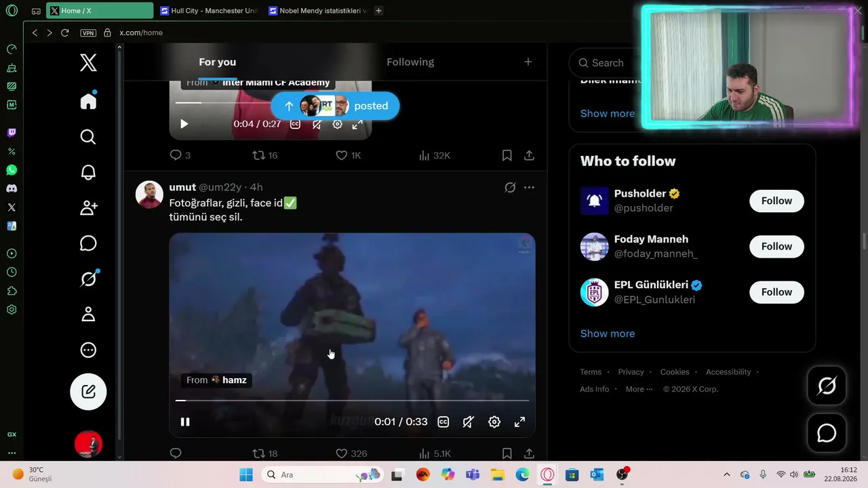Viewport: 868px width, 488px height.
Task: Show more in Who to follow
Action: (608, 333)
